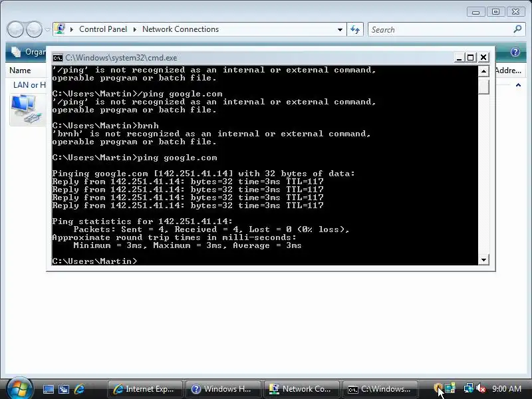Click the Forward button in Network Connections
Viewport: 532px width, 399px height.
[x=34, y=29]
